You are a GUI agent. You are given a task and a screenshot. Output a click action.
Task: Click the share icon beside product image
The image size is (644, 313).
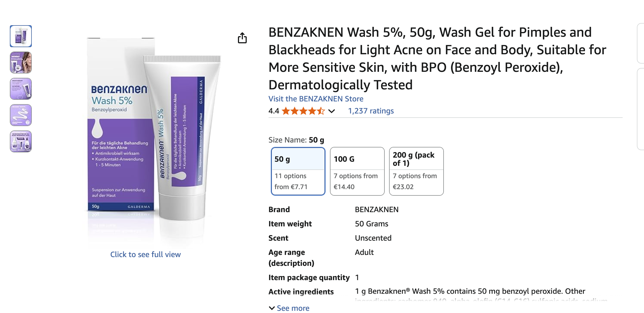pos(242,38)
